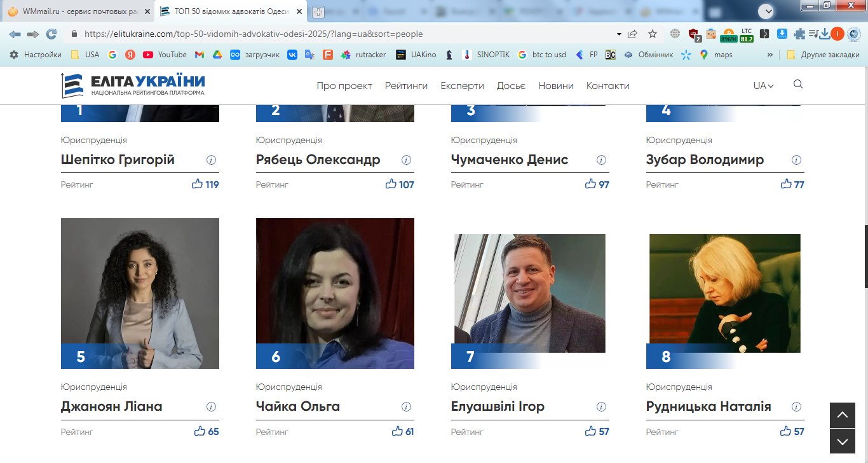Open the photo of Чайка Ольга
This screenshot has height=463, width=868.
tap(335, 293)
